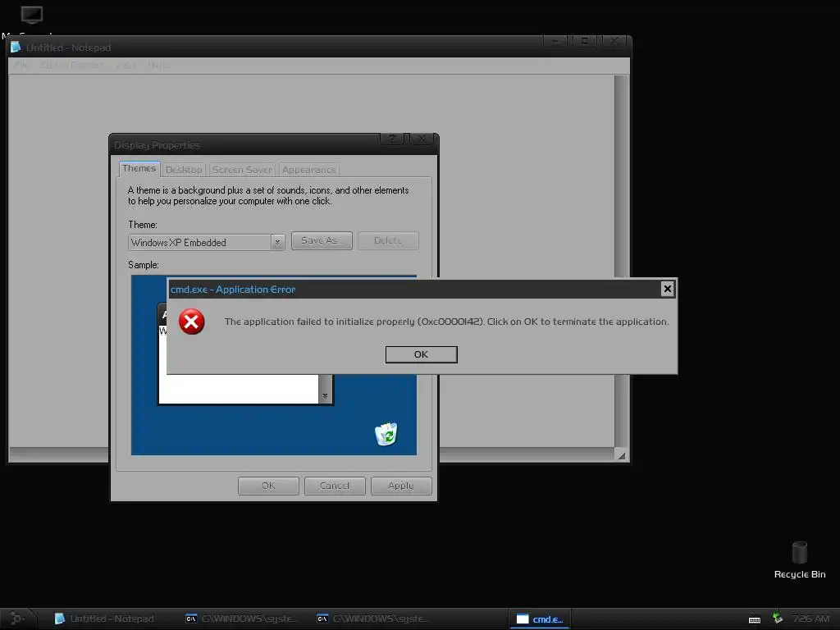The height and width of the screenshot is (630, 840).
Task: Click the Save As button for themes
Action: 322,240
